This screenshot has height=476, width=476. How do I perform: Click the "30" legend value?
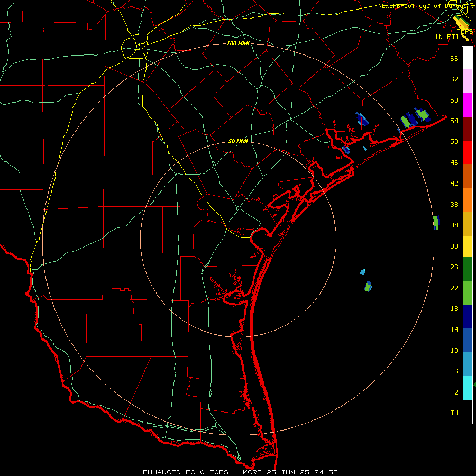click(454, 246)
